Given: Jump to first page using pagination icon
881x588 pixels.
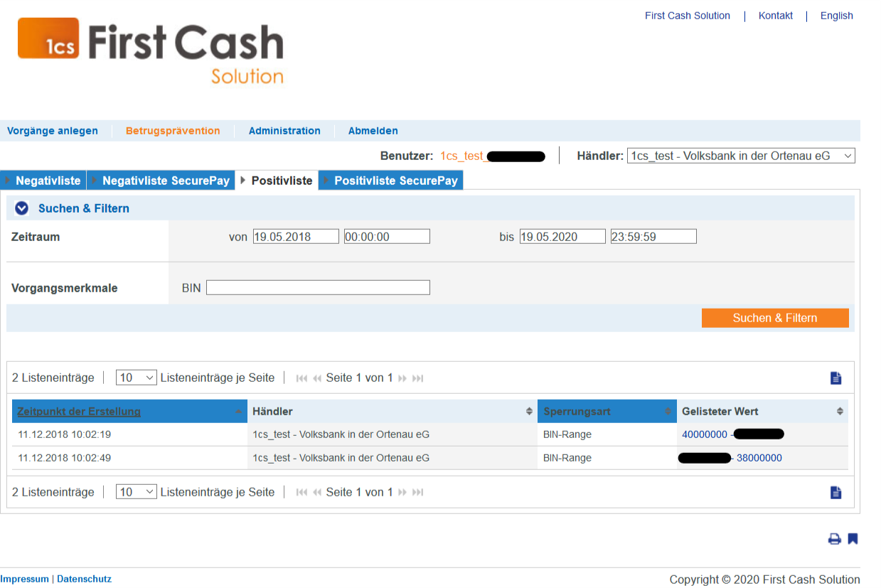Looking at the screenshot, I should click(301, 378).
